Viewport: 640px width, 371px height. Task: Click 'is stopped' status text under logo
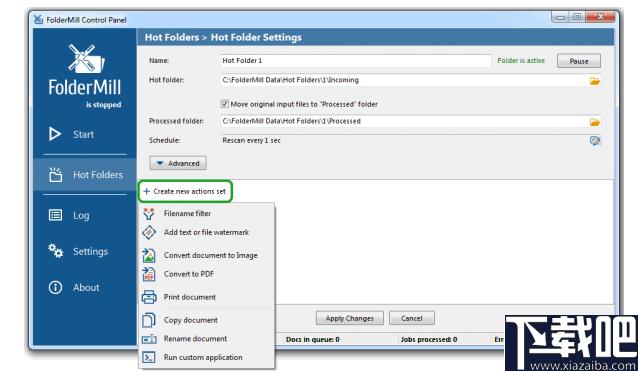103,104
